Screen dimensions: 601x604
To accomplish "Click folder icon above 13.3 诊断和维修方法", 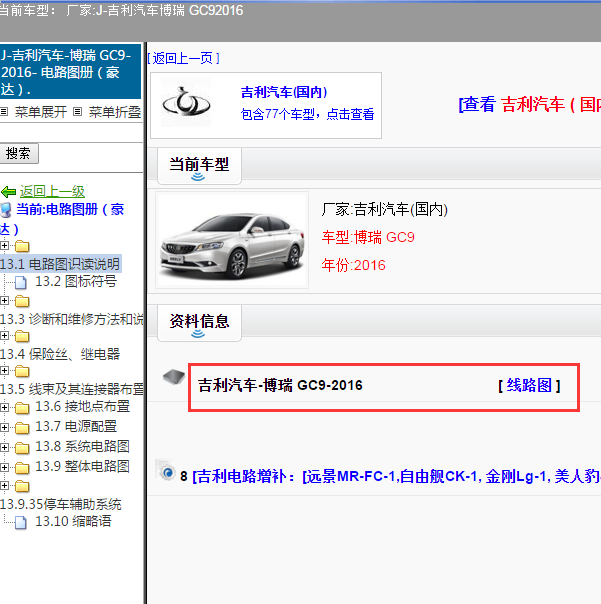I will [x=22, y=301].
